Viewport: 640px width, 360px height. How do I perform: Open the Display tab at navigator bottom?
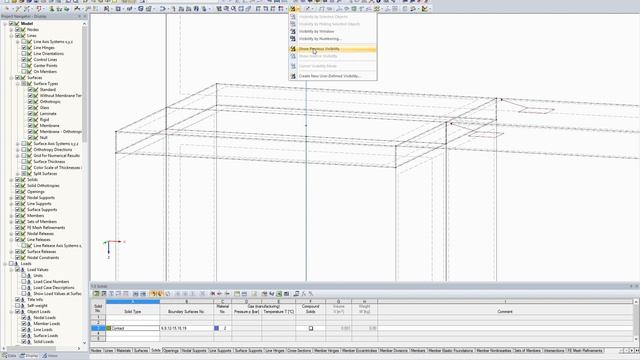(29, 356)
